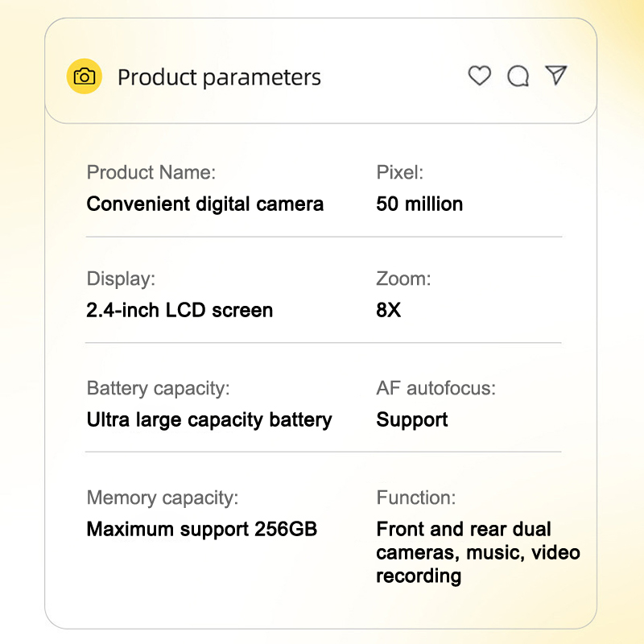The image size is (644, 644).
Task: Click the 50 million value
Action: pyautogui.click(x=419, y=204)
